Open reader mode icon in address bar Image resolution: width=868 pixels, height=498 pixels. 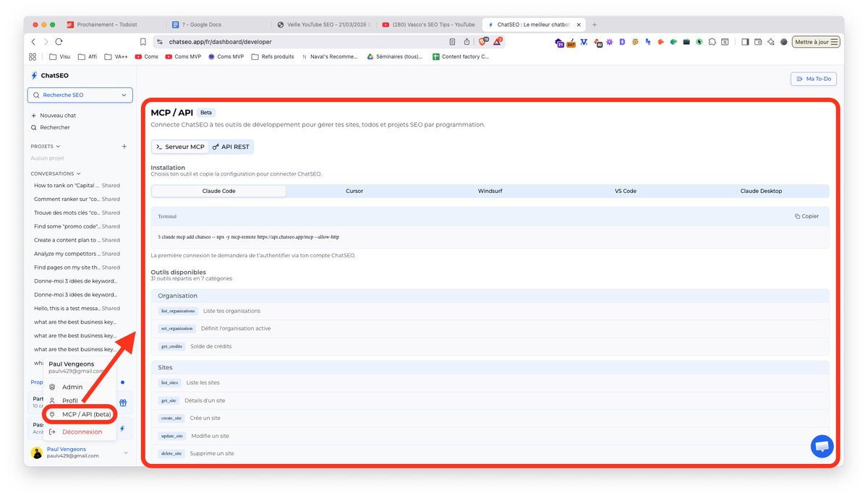pos(452,42)
